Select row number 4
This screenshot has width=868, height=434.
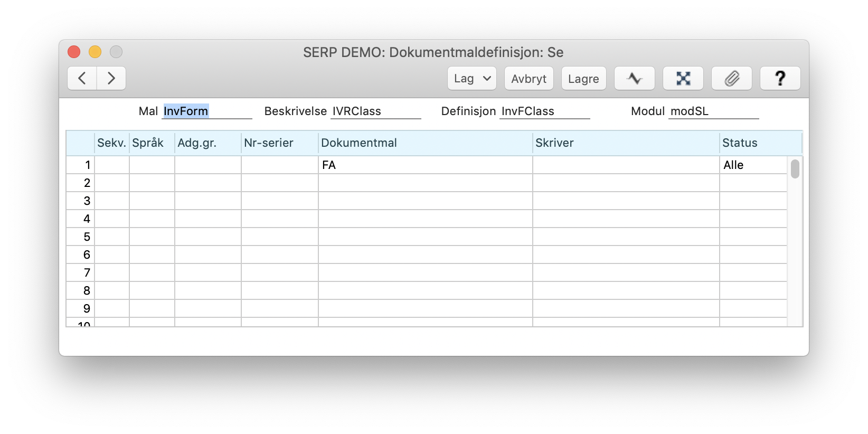click(81, 219)
